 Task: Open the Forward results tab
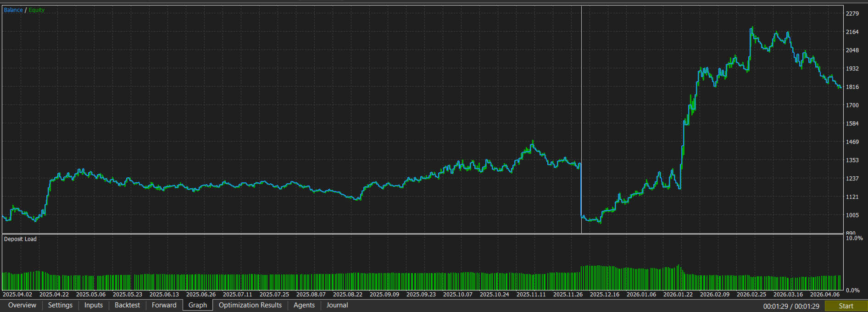pos(164,305)
